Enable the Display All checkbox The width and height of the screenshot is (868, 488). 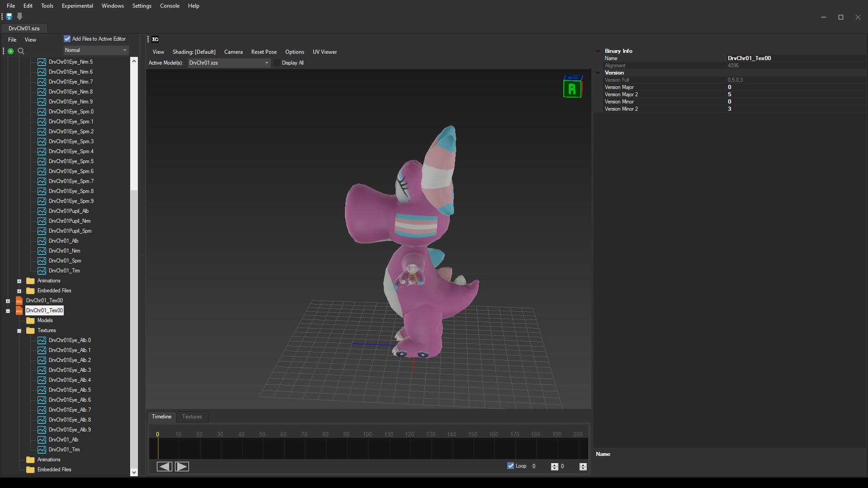pos(277,63)
